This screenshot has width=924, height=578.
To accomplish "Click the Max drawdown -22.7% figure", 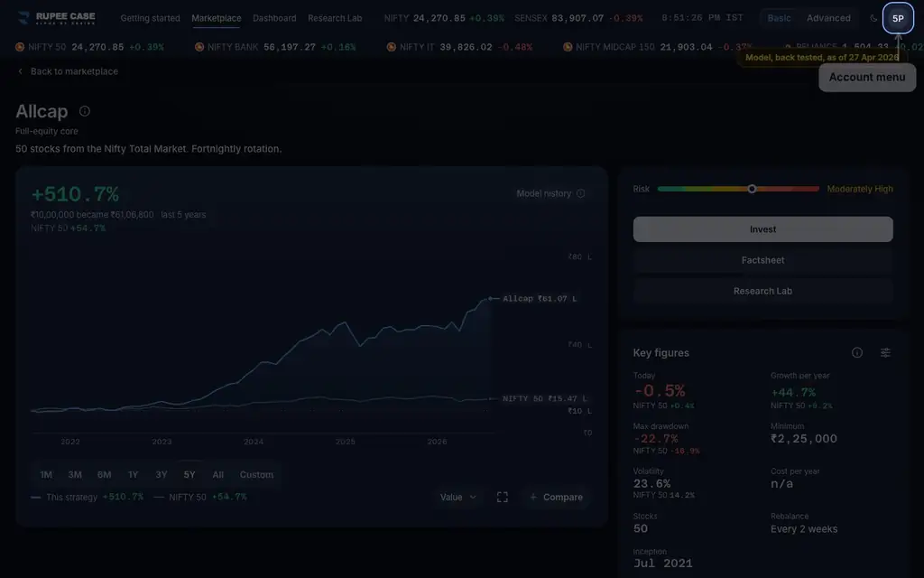I will click(x=656, y=439).
